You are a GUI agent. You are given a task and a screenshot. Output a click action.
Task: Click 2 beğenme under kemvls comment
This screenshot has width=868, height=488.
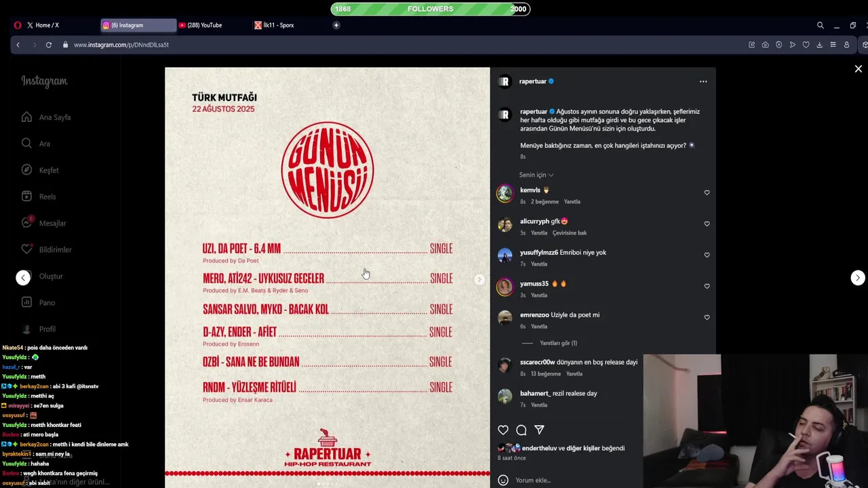(x=545, y=202)
